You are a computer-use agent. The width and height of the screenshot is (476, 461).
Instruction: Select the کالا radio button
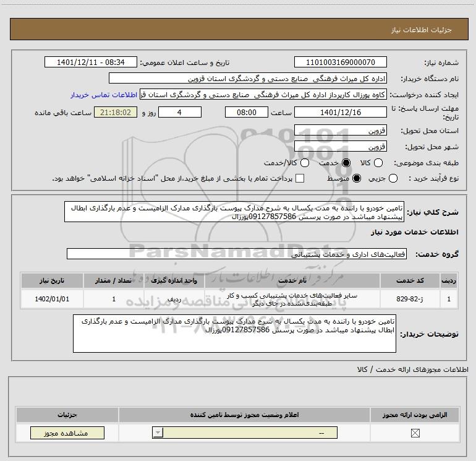[x=378, y=163]
